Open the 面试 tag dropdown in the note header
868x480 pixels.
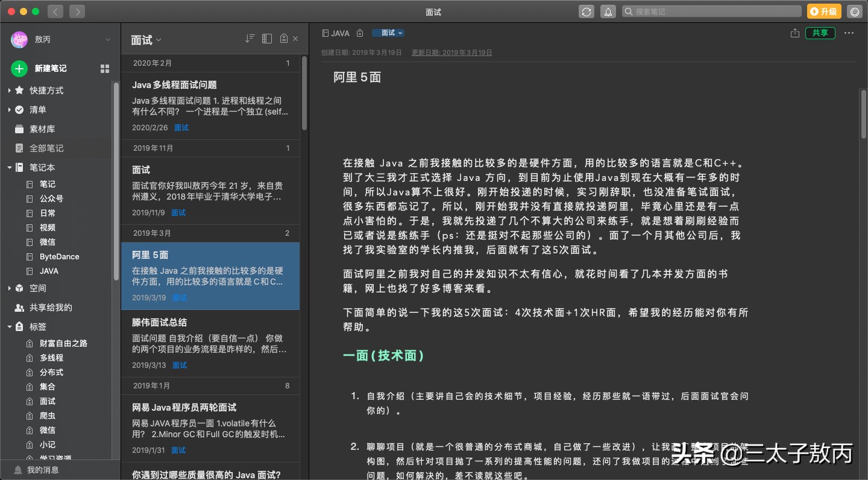(x=388, y=33)
